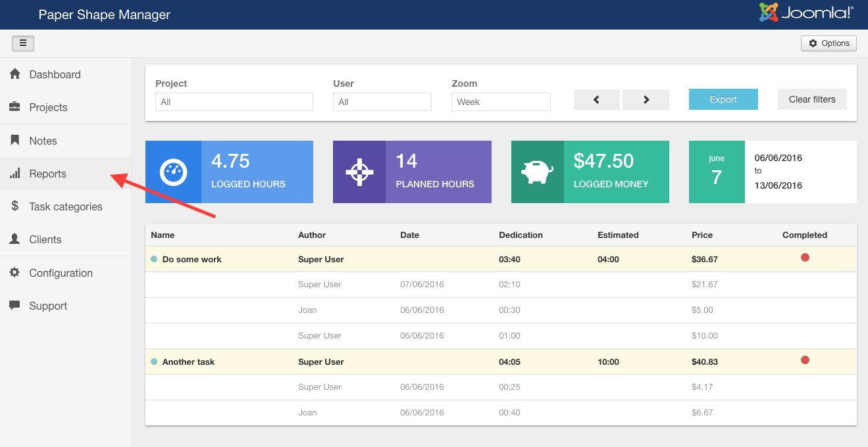This screenshot has height=447, width=868.
Task: Click Joan in the $6.67 row
Action: pos(307,413)
